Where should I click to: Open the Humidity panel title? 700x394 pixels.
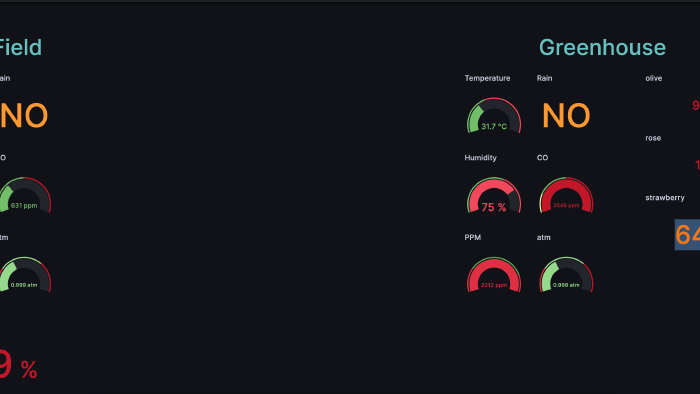click(x=480, y=158)
